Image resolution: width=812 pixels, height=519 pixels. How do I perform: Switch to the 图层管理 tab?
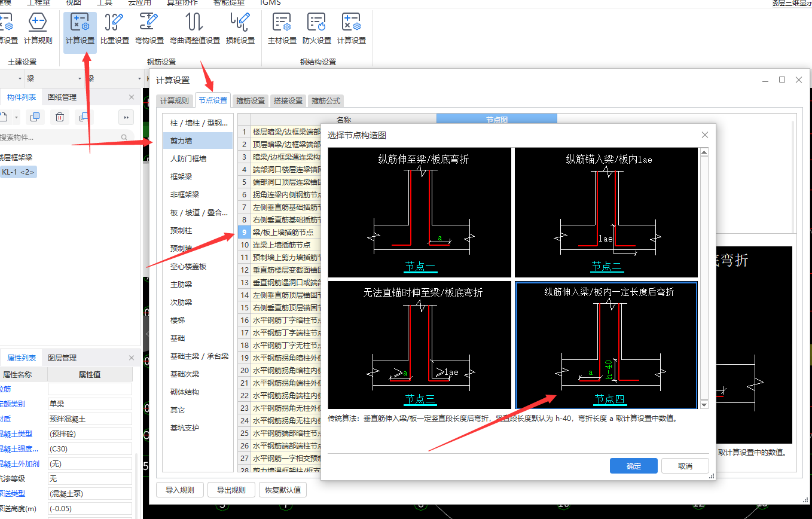pyautogui.click(x=62, y=358)
